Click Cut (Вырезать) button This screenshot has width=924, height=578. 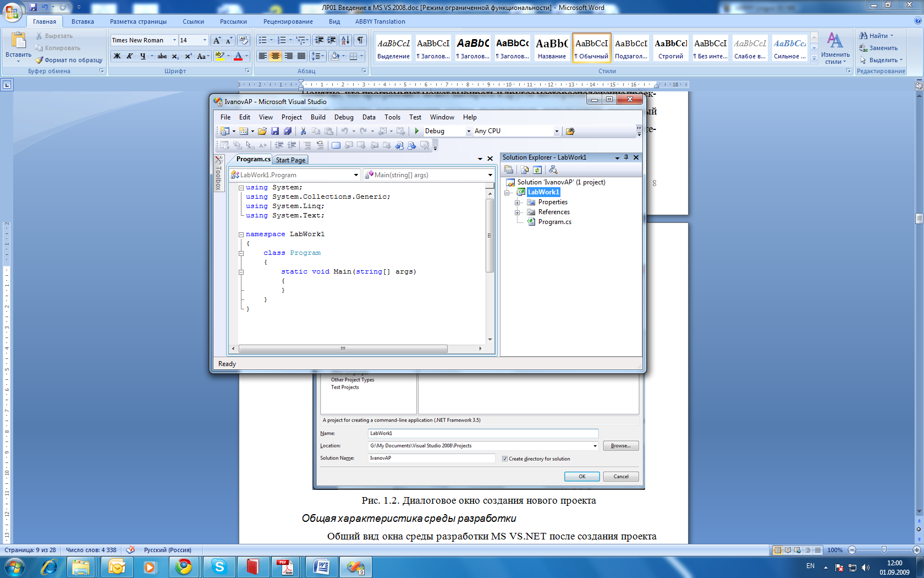[x=54, y=36]
